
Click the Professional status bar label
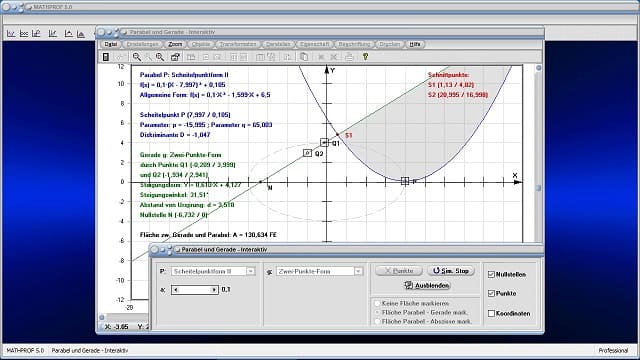(613, 350)
